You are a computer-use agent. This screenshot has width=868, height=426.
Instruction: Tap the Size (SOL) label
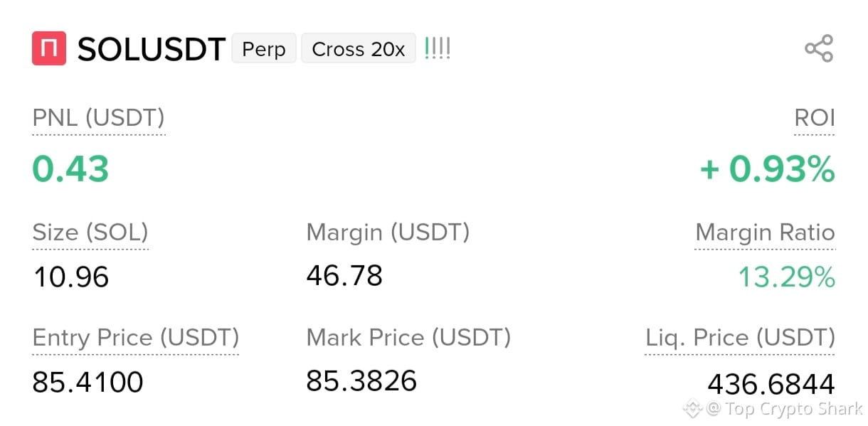tap(90, 233)
